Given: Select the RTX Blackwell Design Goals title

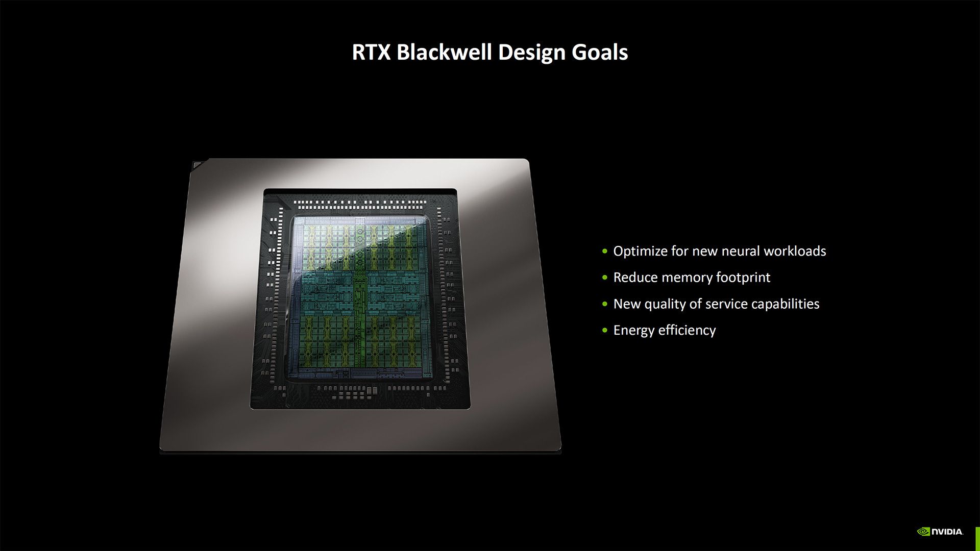Looking at the screenshot, I should [x=490, y=53].
